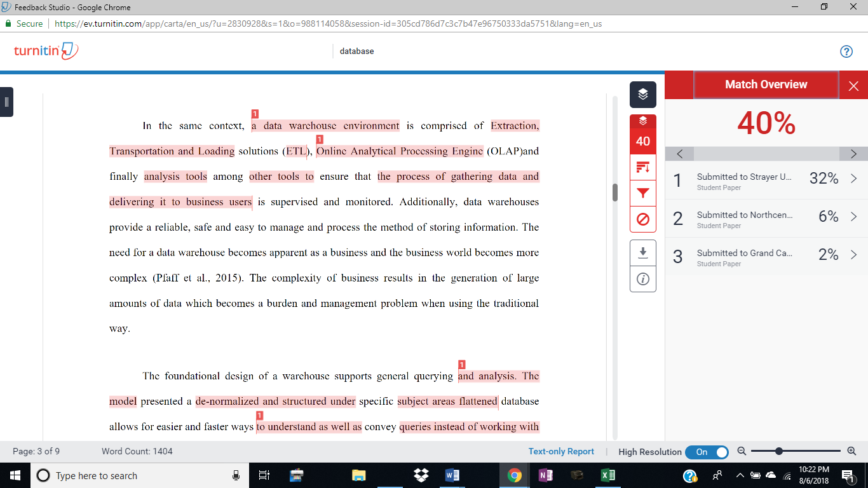Click the download arrow icon
The height and width of the screenshot is (488, 868).
coord(643,253)
